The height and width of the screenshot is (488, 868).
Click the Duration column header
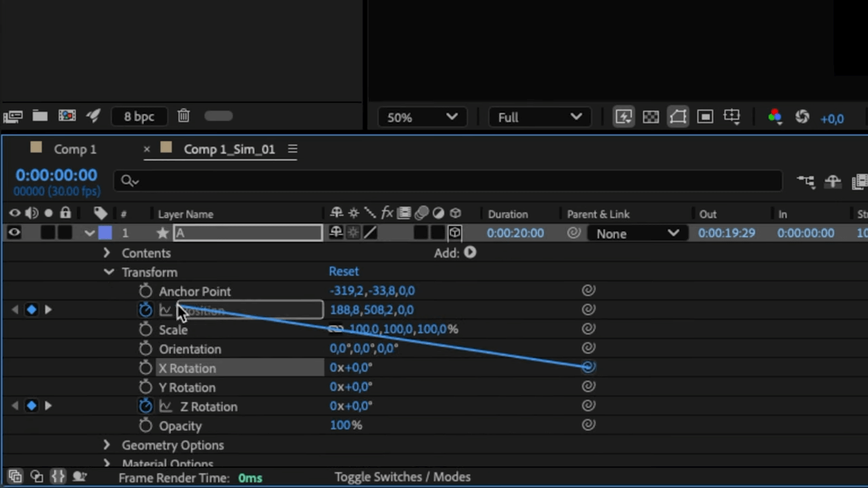click(507, 214)
